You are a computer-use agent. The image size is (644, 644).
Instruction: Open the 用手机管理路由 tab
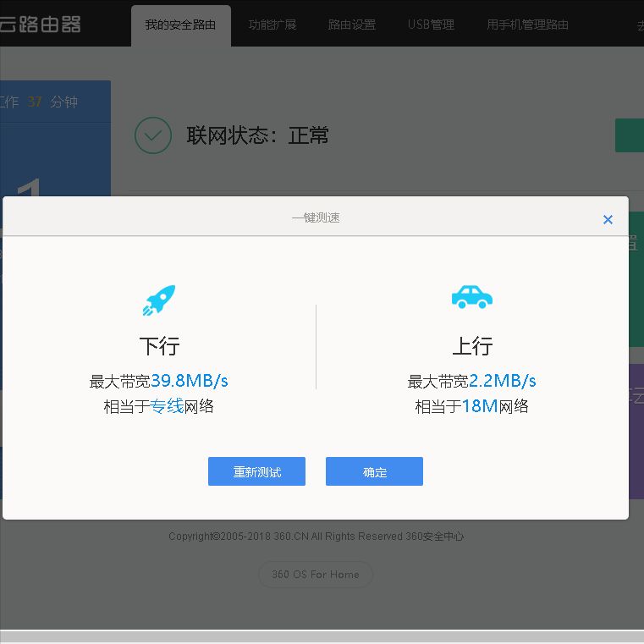(527, 25)
